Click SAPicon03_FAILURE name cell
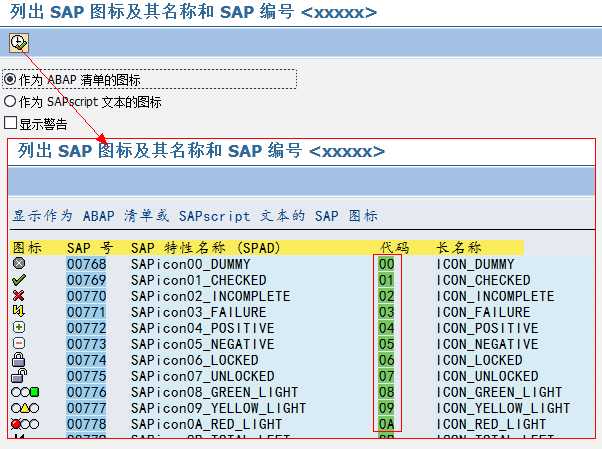Screen dimensions: 602x449 198,312
